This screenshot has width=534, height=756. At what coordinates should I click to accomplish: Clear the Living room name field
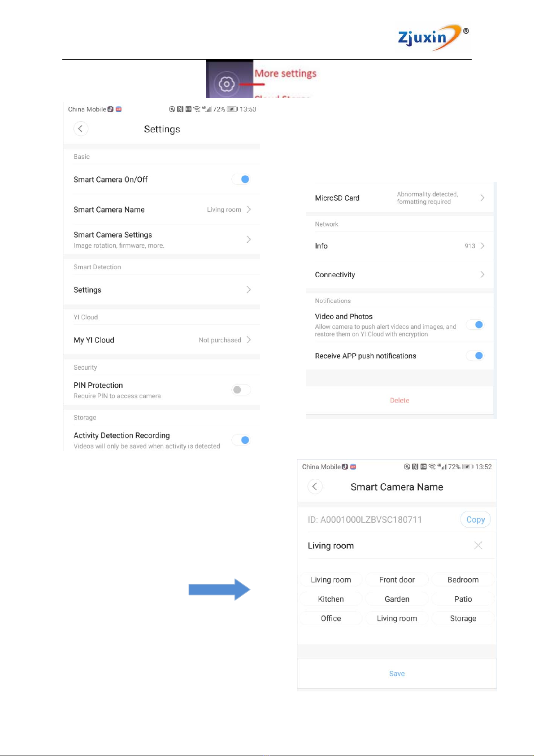(x=478, y=545)
